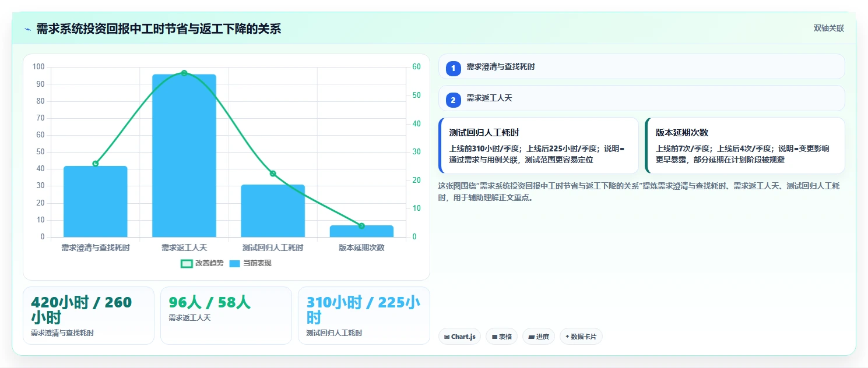Click the trend line point at 需求返工人天 peak
Viewport: 868px width, 368px height.
pos(184,73)
